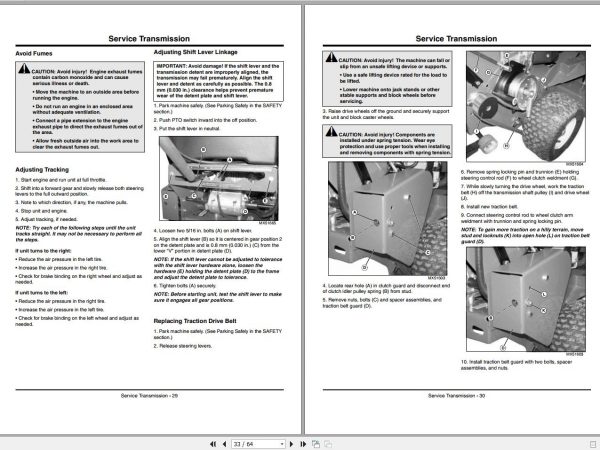Jump to the last page
This screenshot has width=600, height=450.
(303, 444)
